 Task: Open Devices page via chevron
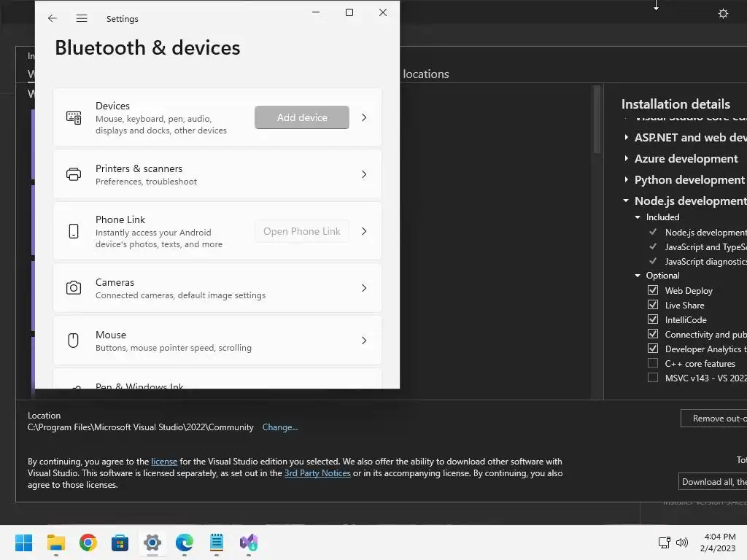[364, 117]
